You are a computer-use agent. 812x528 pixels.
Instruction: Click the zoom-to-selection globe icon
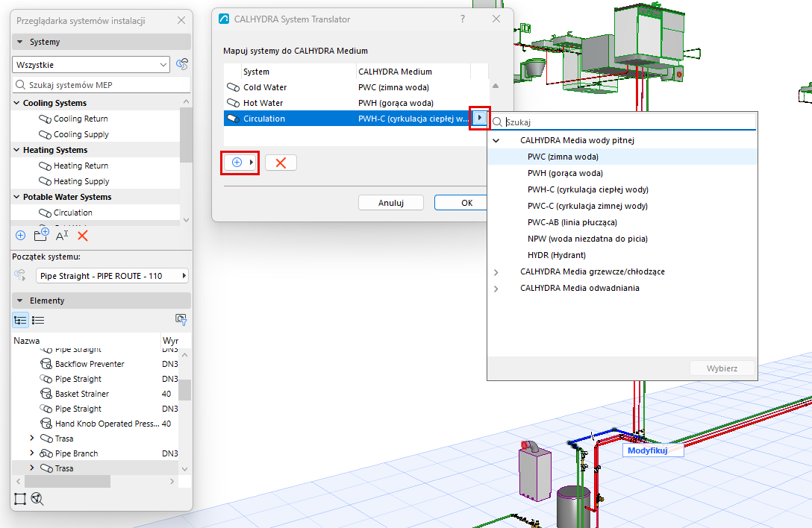[37, 498]
